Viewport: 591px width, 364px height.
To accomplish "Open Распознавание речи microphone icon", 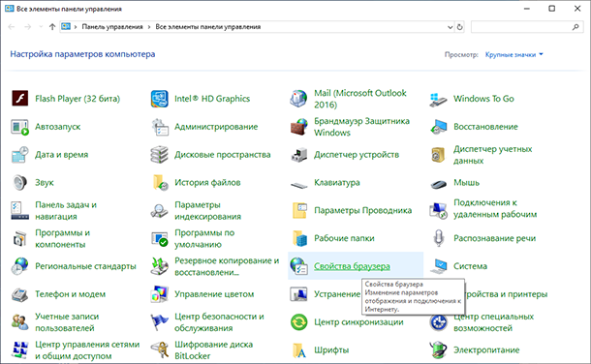I will [x=438, y=238].
